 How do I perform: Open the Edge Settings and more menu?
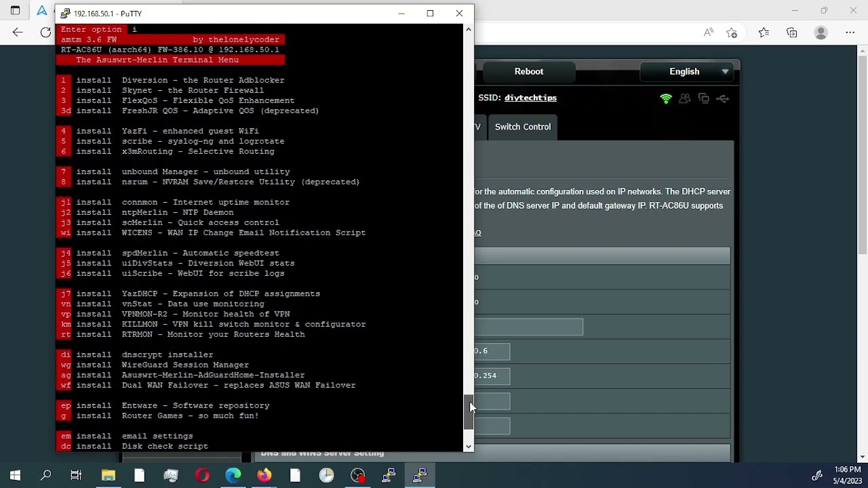click(x=850, y=33)
